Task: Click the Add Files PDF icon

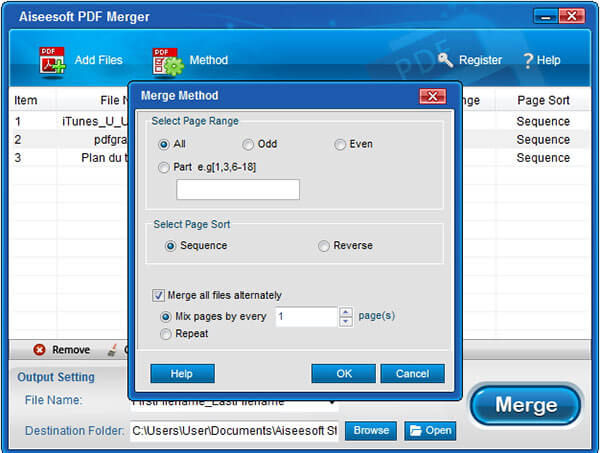Action: [x=51, y=60]
